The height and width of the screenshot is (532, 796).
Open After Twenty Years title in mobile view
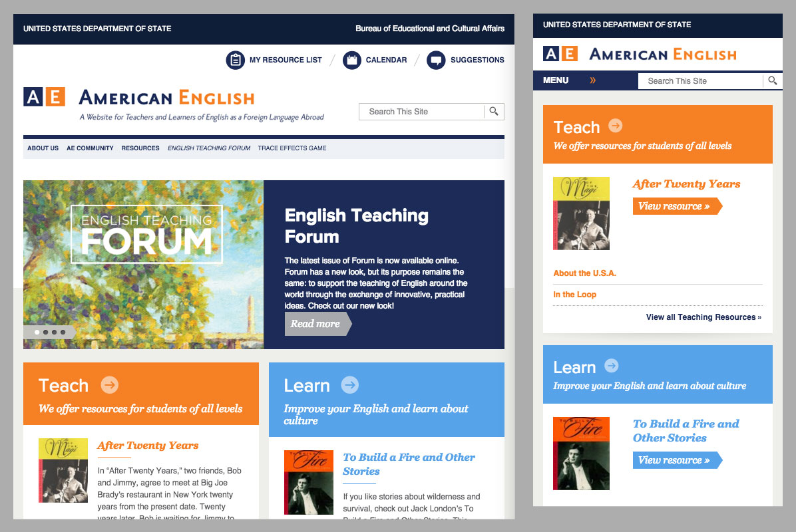(686, 184)
